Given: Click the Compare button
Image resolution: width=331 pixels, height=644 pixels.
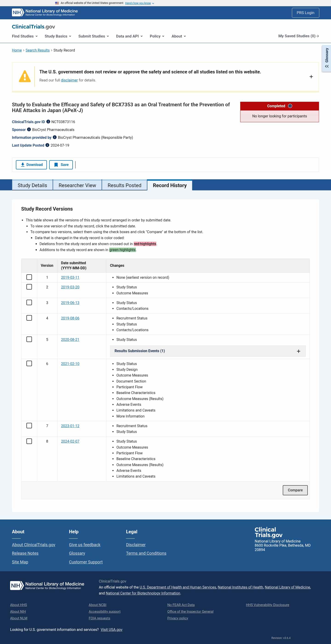Looking at the screenshot, I should point(295,490).
